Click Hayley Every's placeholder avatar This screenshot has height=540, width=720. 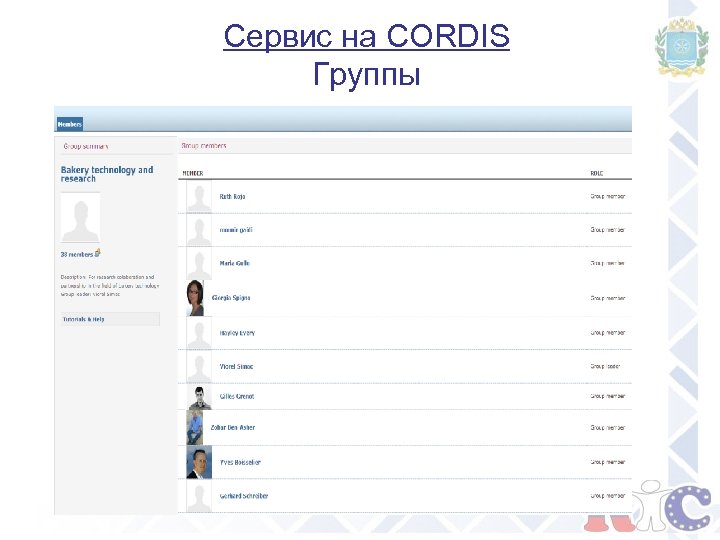199,333
